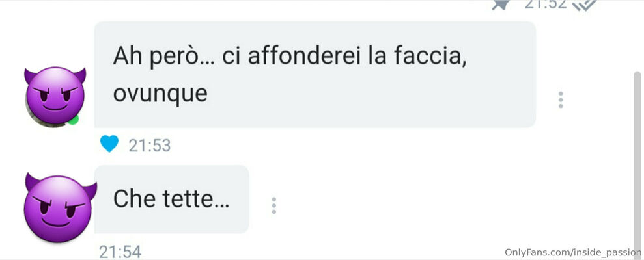Open the devil emoji avatar beside the first message

tap(55, 96)
